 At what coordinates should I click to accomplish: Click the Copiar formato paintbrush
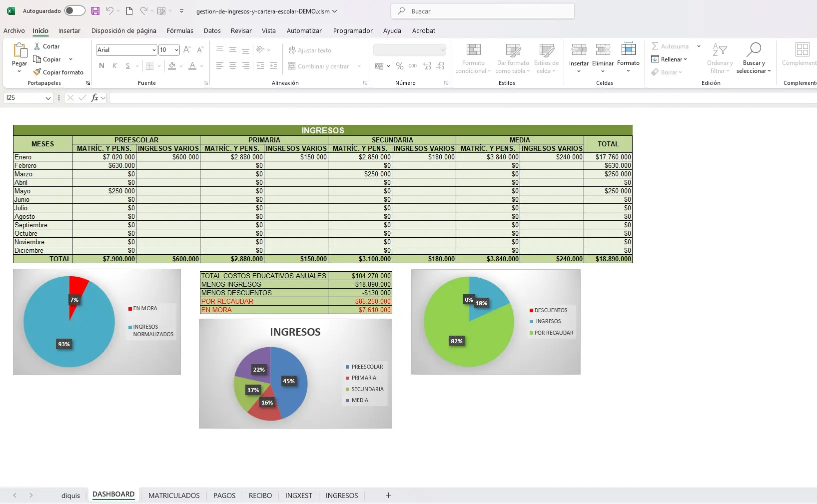coord(37,72)
